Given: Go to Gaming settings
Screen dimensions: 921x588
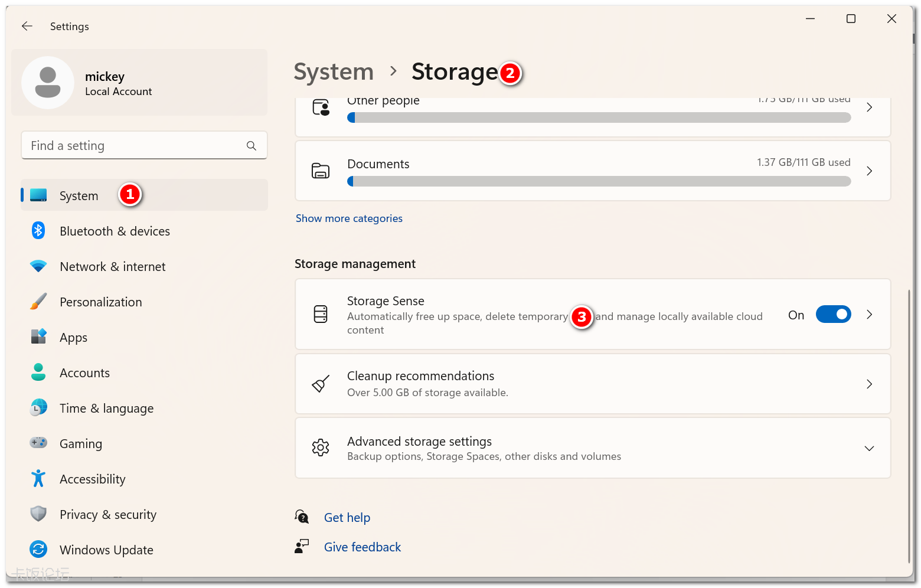Looking at the screenshot, I should pos(144,443).
